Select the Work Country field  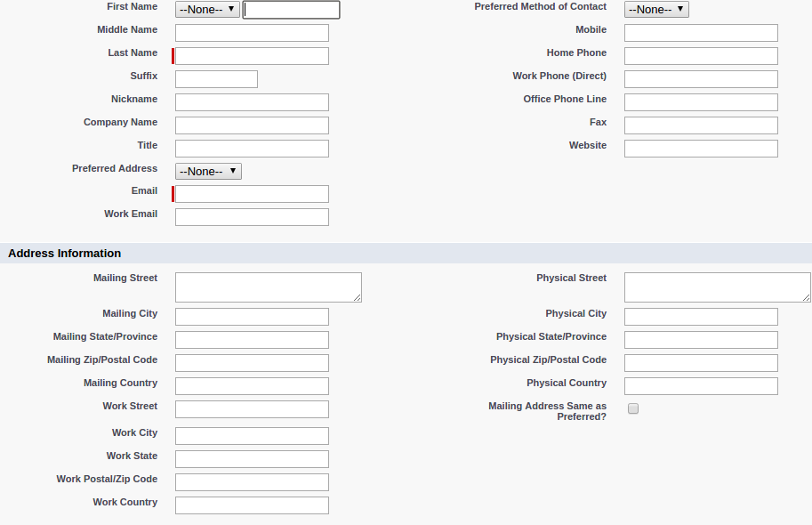tap(253, 505)
